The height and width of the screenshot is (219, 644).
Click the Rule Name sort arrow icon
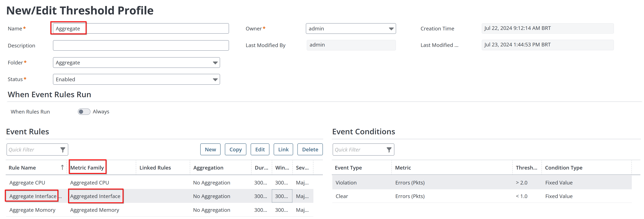point(62,168)
